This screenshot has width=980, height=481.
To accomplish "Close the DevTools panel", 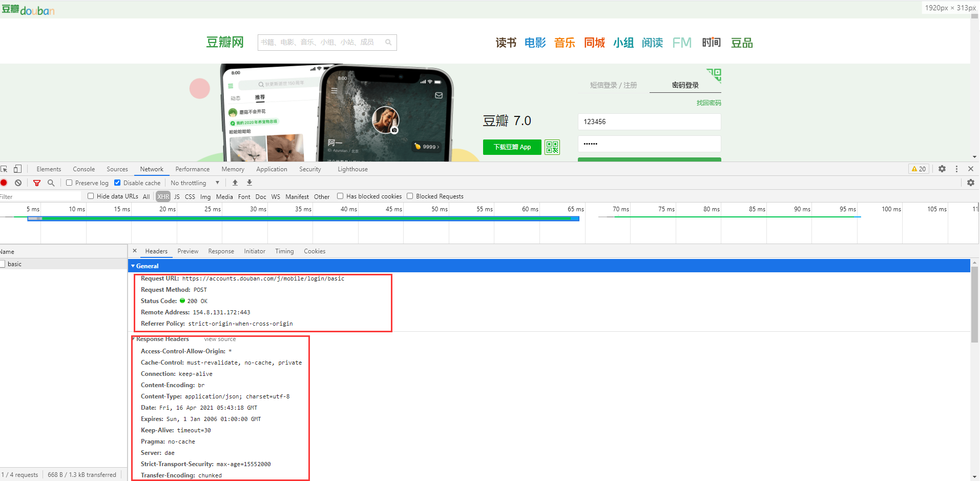I will point(971,169).
